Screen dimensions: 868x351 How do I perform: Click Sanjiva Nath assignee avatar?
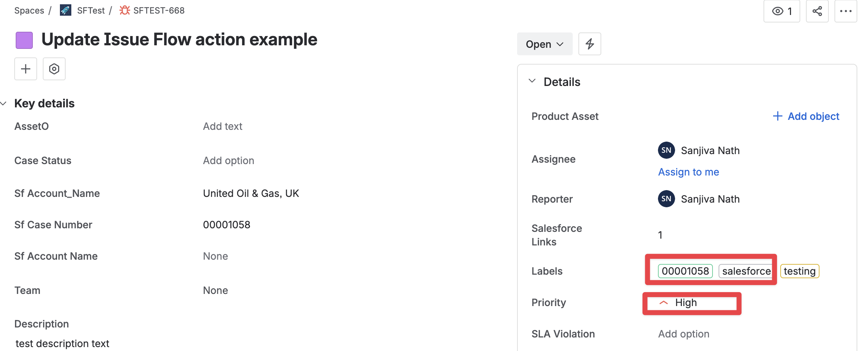click(x=666, y=150)
